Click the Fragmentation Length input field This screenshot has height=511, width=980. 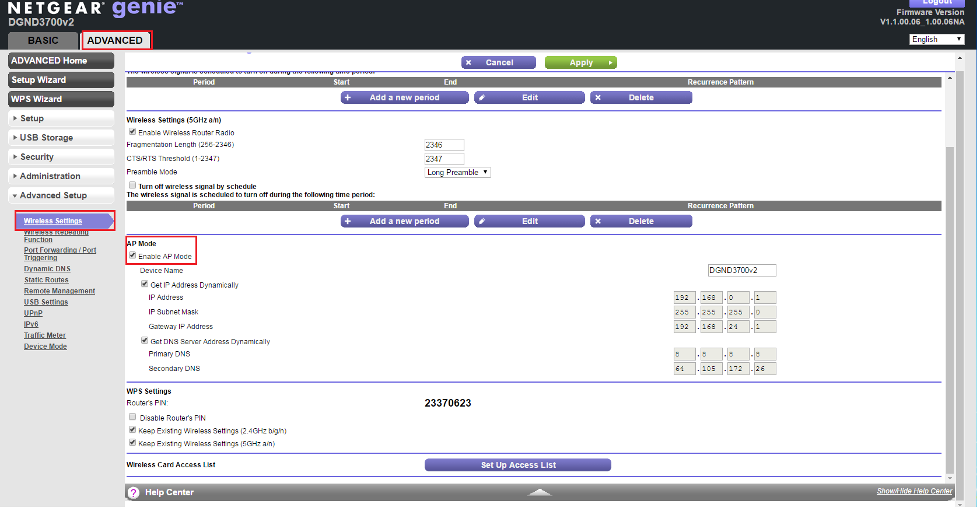click(x=444, y=145)
